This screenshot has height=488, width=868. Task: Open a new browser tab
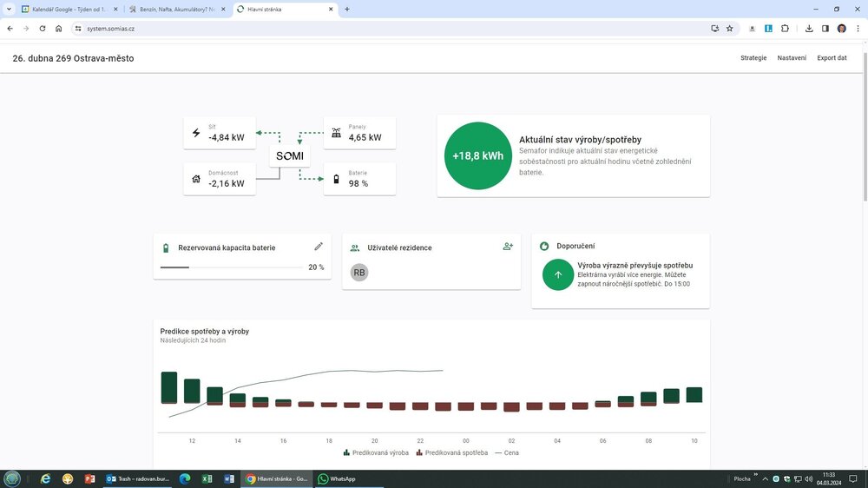point(347,10)
